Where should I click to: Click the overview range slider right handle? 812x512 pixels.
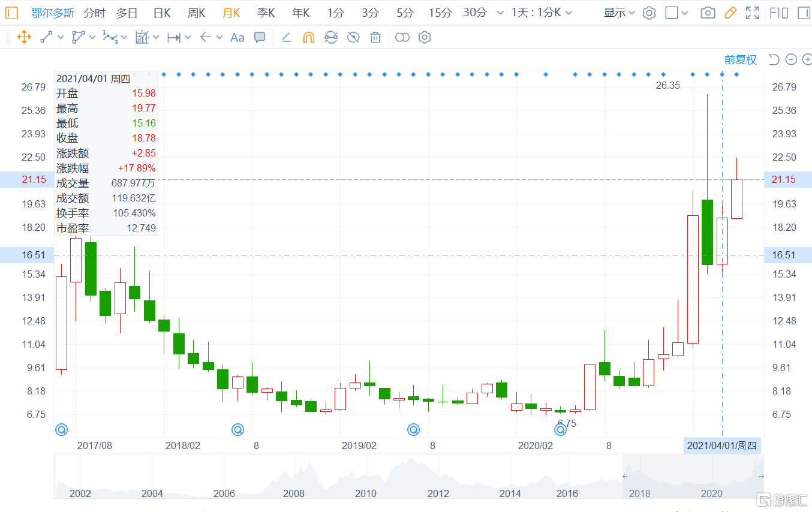[761, 476]
